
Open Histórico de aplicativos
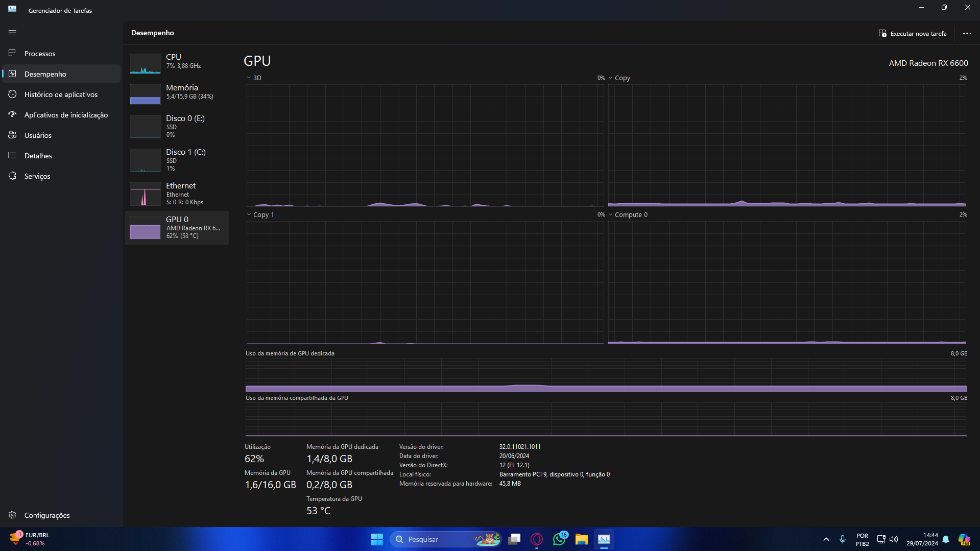pos(61,94)
